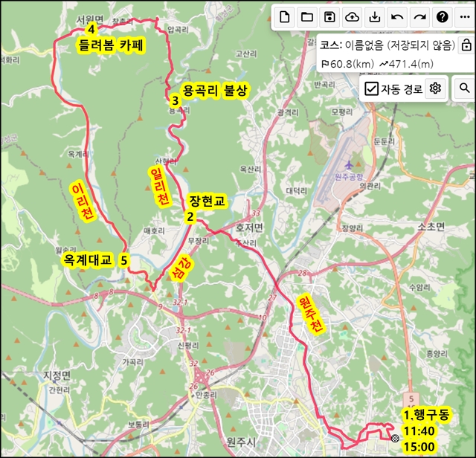Click the 압곡리 map label
Viewport: 476px width, 458px height.
(x=178, y=30)
